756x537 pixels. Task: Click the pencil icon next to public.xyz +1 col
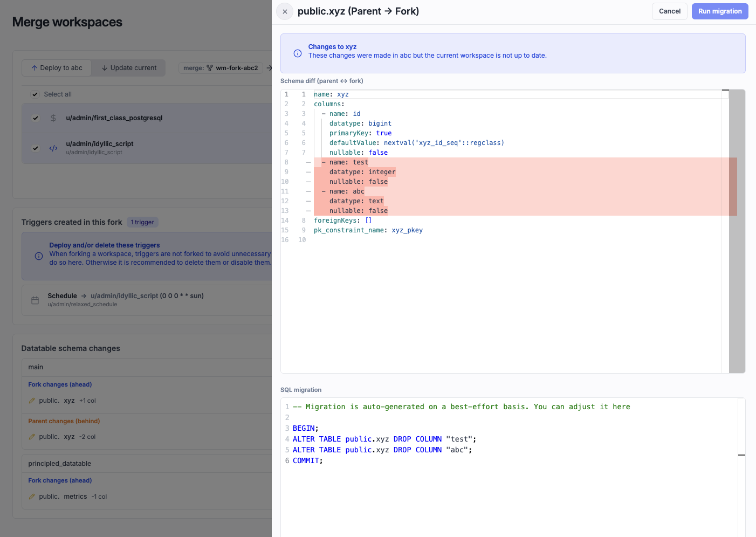coord(32,400)
